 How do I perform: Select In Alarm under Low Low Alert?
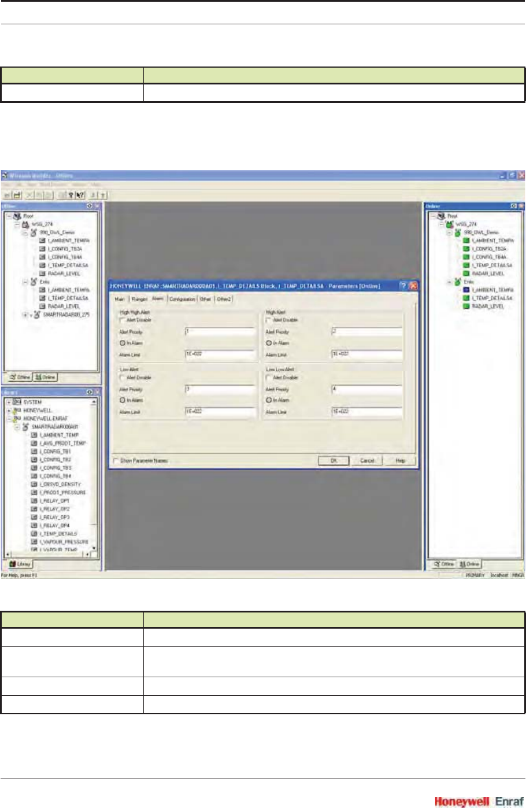coord(269,400)
